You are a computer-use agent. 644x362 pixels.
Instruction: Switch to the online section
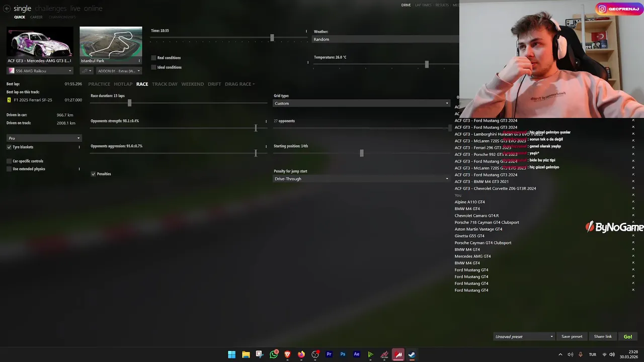tap(93, 9)
